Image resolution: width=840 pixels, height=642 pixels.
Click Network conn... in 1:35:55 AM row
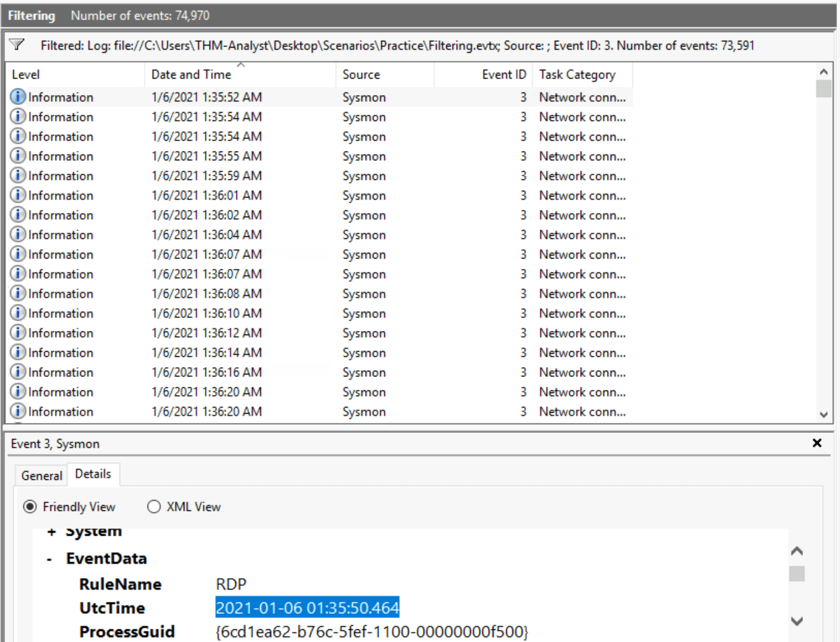[x=582, y=156]
